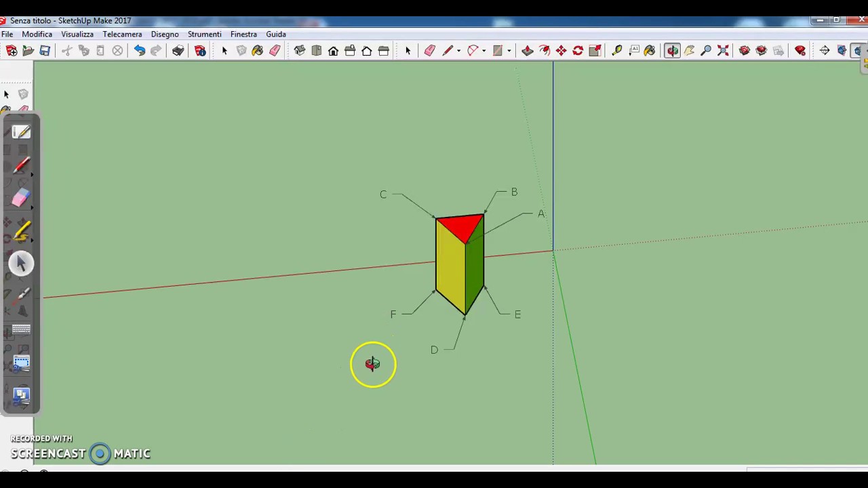868x488 pixels.
Task: Open the Guida menu
Action: (275, 34)
